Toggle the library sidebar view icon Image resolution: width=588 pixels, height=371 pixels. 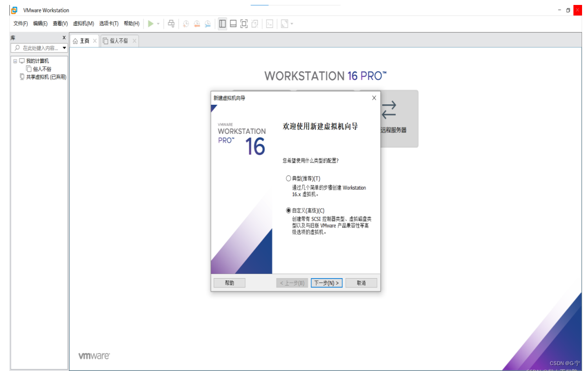click(223, 24)
